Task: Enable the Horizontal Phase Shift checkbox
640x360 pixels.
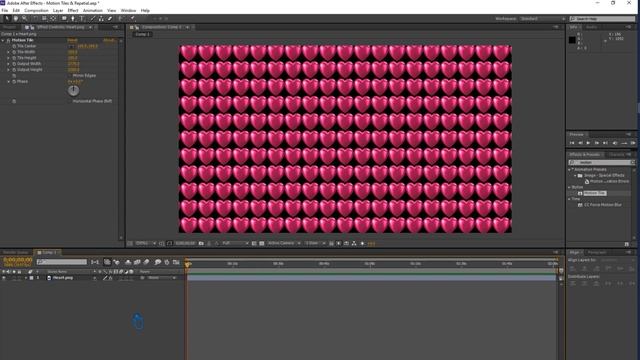Action: tap(70, 101)
